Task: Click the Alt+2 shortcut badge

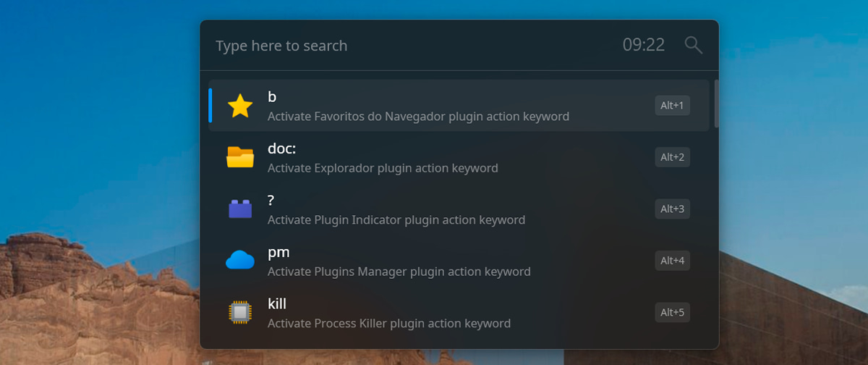Action: point(673,157)
